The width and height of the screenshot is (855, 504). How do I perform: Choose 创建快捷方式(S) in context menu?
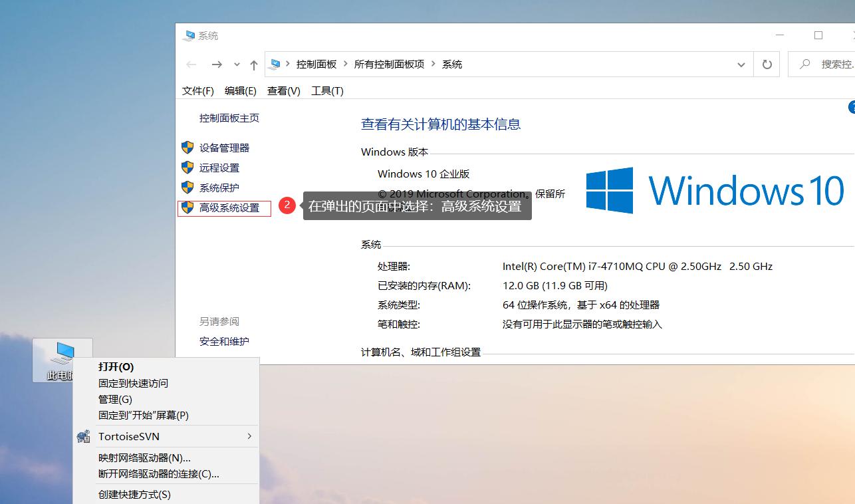click(134, 494)
